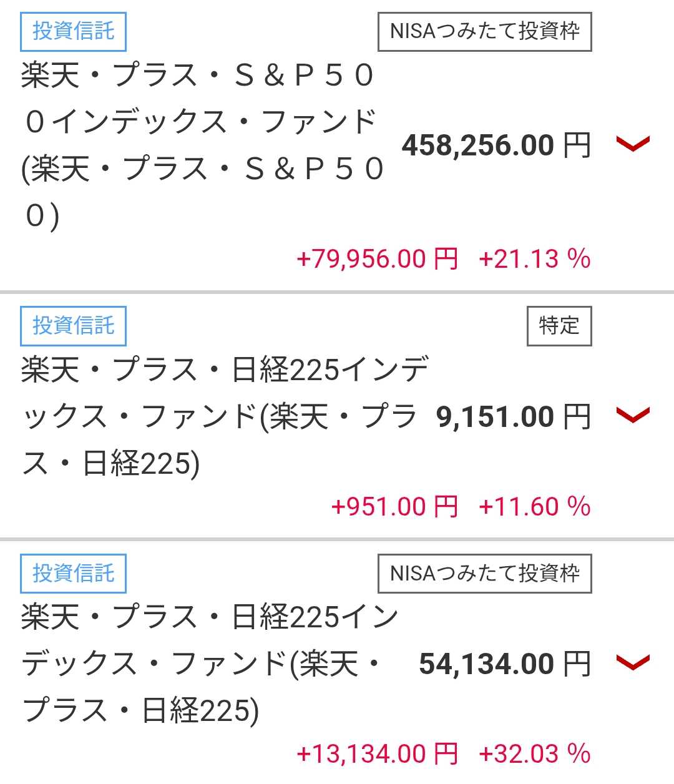Screen dimensions: 674x784
Task: Open the 特定 account 楽天・プラス・日経225 fund name
Action: [x=218, y=416]
